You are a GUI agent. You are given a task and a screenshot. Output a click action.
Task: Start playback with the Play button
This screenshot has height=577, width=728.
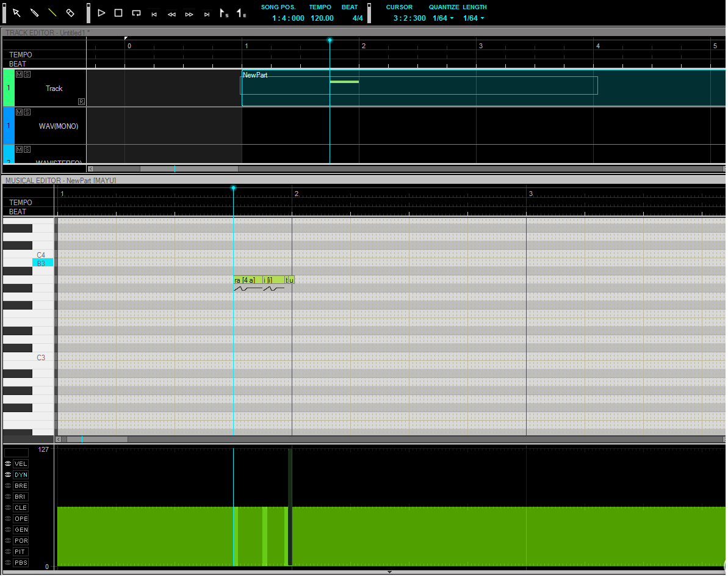pos(101,13)
